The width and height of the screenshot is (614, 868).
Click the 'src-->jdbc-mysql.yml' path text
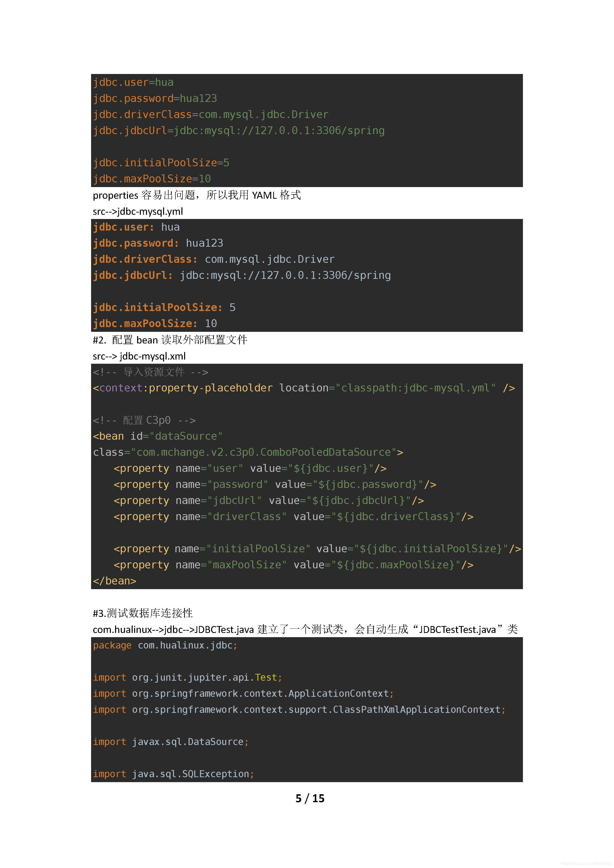click(x=138, y=211)
